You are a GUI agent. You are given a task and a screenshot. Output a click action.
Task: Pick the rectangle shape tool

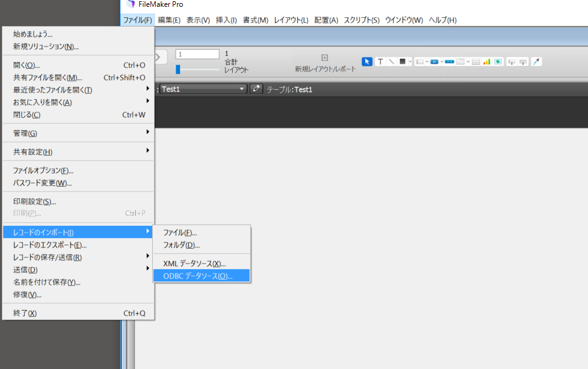pos(402,61)
